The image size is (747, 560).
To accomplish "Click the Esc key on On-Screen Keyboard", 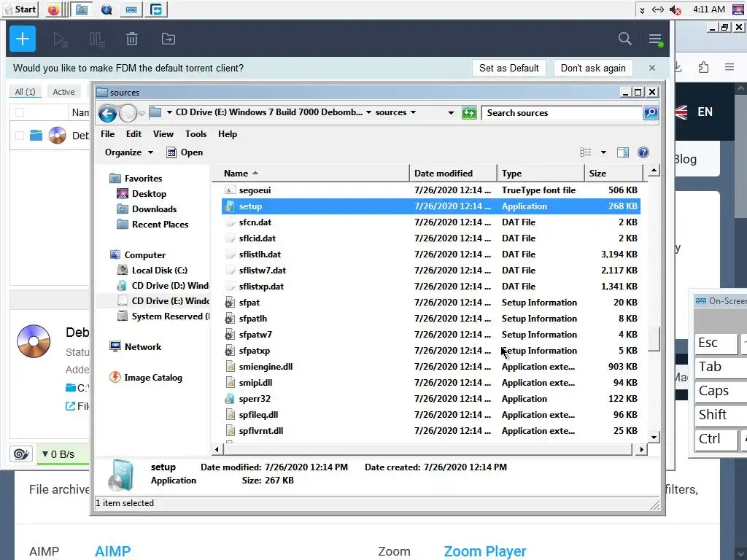I will (716, 343).
